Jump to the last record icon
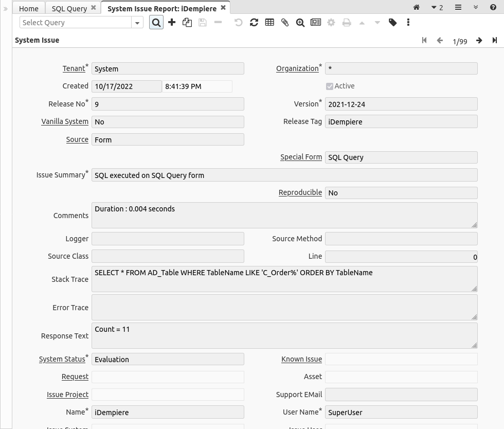 click(495, 41)
